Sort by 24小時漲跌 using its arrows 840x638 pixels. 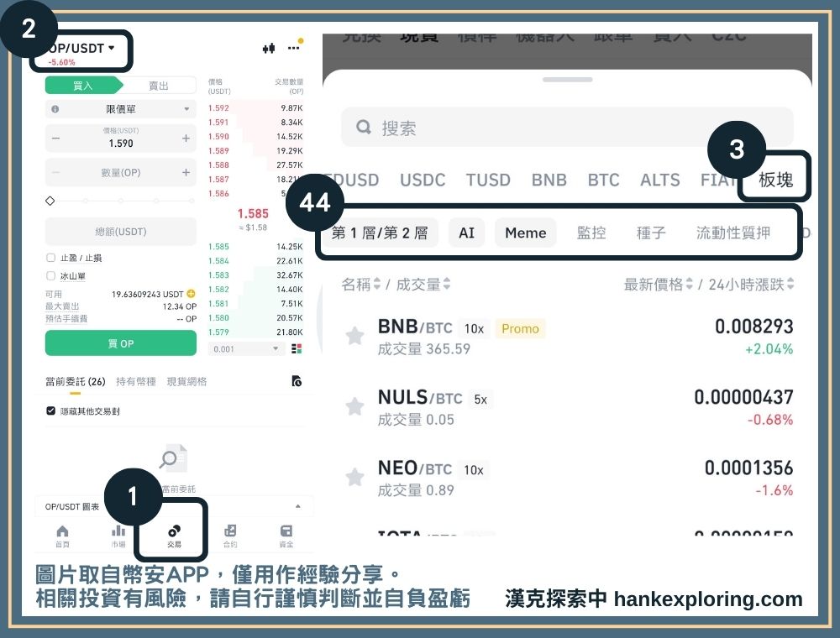[x=790, y=284]
